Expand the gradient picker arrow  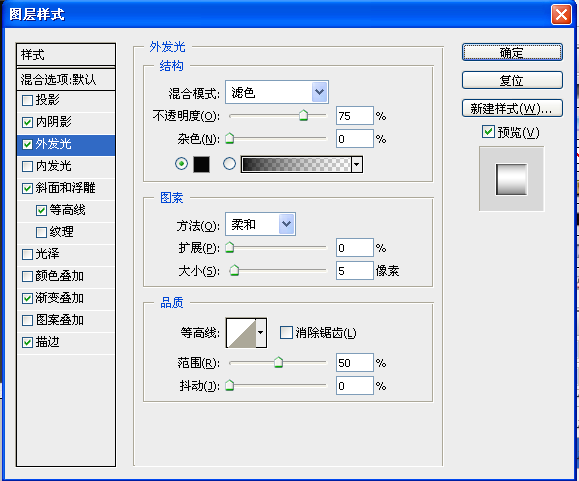357,164
